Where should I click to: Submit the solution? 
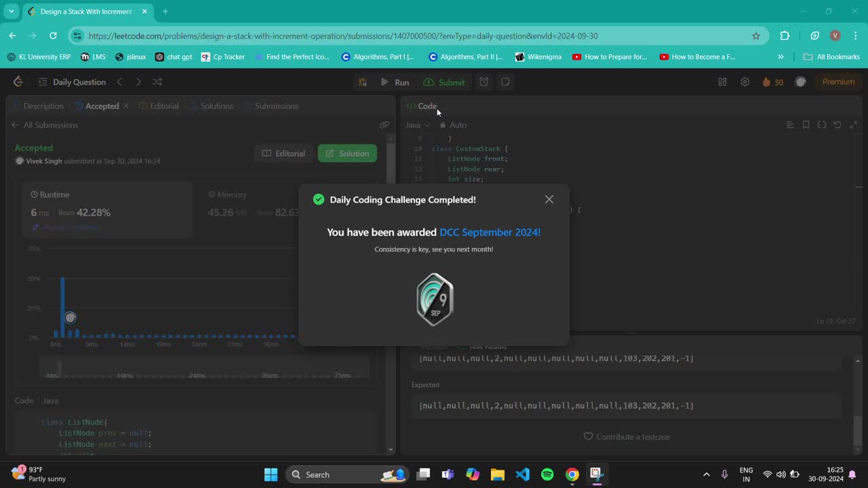[x=445, y=82]
